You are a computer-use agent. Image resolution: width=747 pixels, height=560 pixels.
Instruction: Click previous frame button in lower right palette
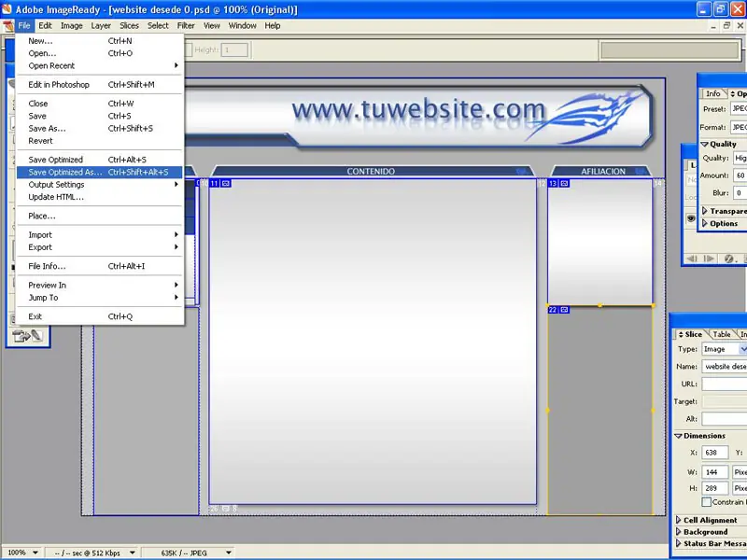(692, 259)
